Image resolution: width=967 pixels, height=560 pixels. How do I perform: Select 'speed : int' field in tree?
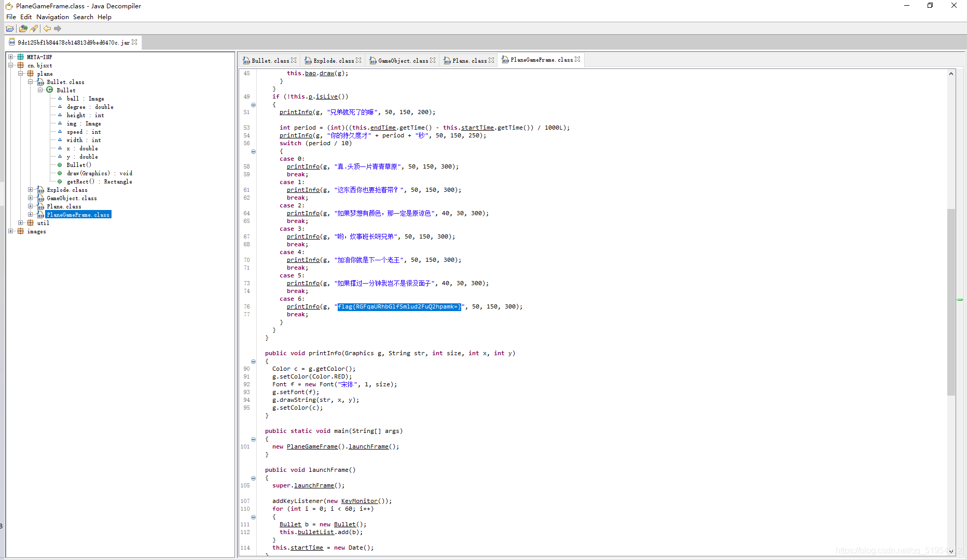84,132
